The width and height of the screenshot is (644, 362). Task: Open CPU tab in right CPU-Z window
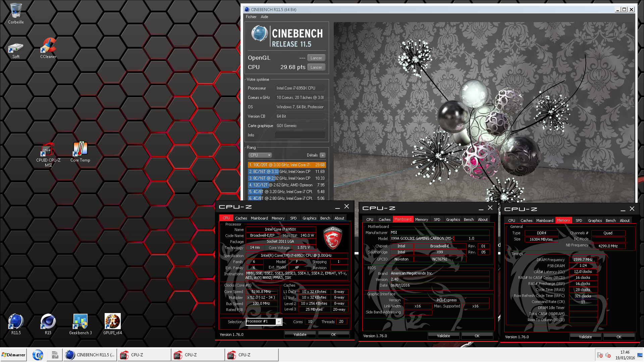pos(512,221)
